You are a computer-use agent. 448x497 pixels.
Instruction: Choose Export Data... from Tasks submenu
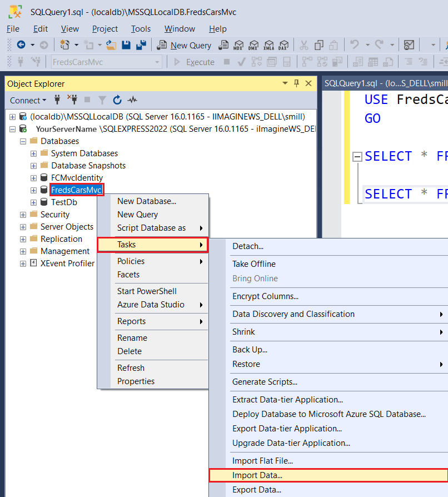click(x=328, y=490)
